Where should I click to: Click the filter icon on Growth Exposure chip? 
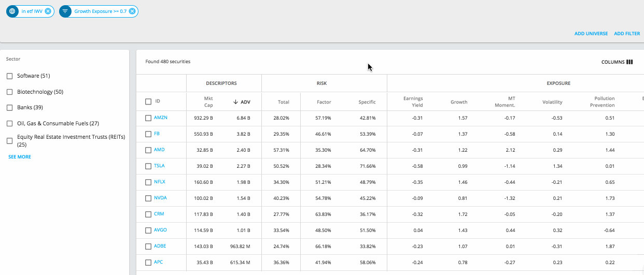(65, 11)
